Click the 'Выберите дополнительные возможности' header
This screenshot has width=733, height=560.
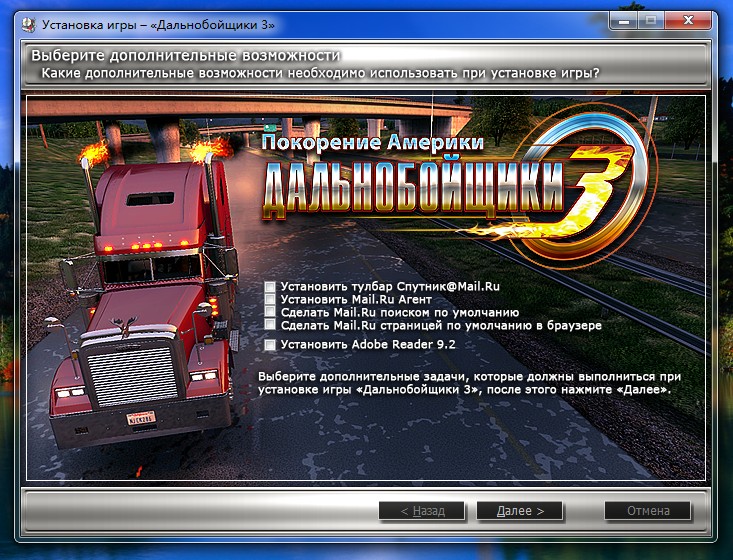pyautogui.click(x=185, y=55)
